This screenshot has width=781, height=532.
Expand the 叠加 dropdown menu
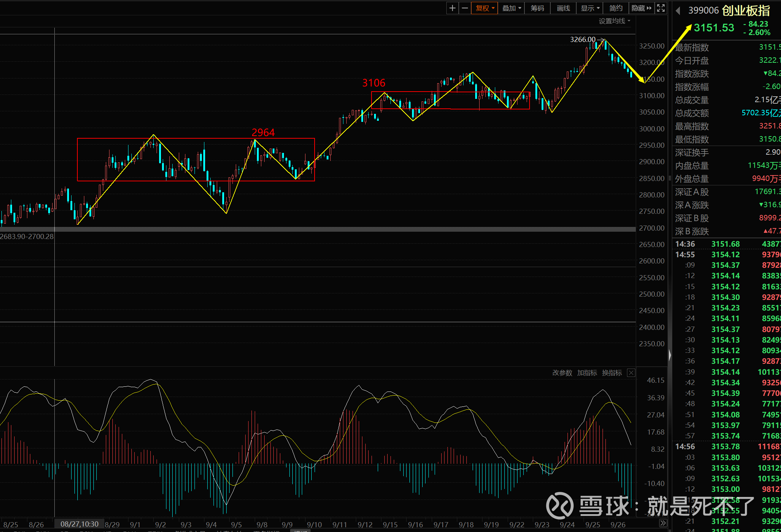click(512, 8)
